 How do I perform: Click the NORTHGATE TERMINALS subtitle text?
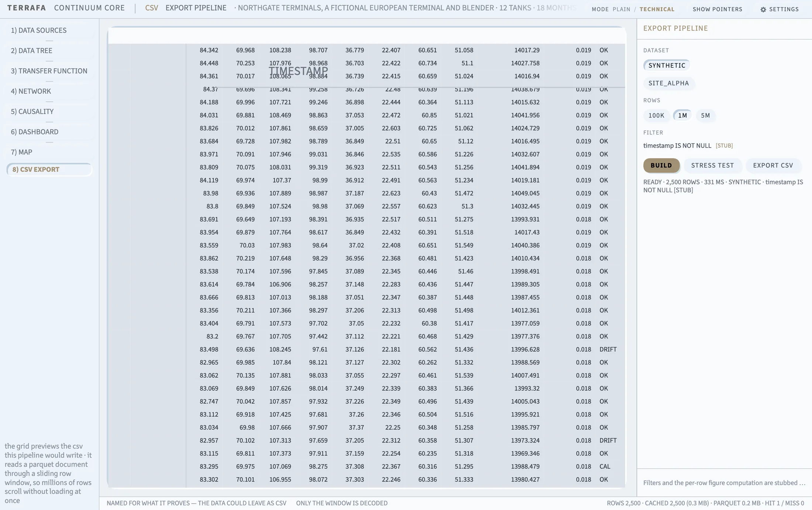[405, 8]
